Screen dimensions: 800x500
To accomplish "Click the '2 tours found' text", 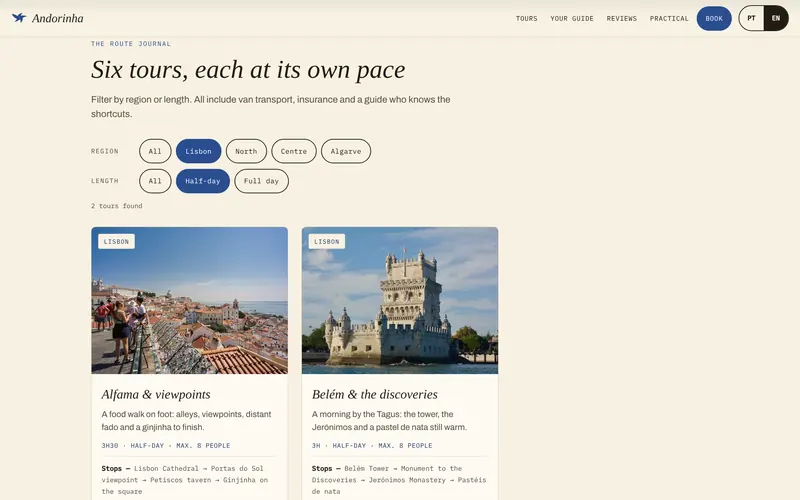I will click(116, 206).
